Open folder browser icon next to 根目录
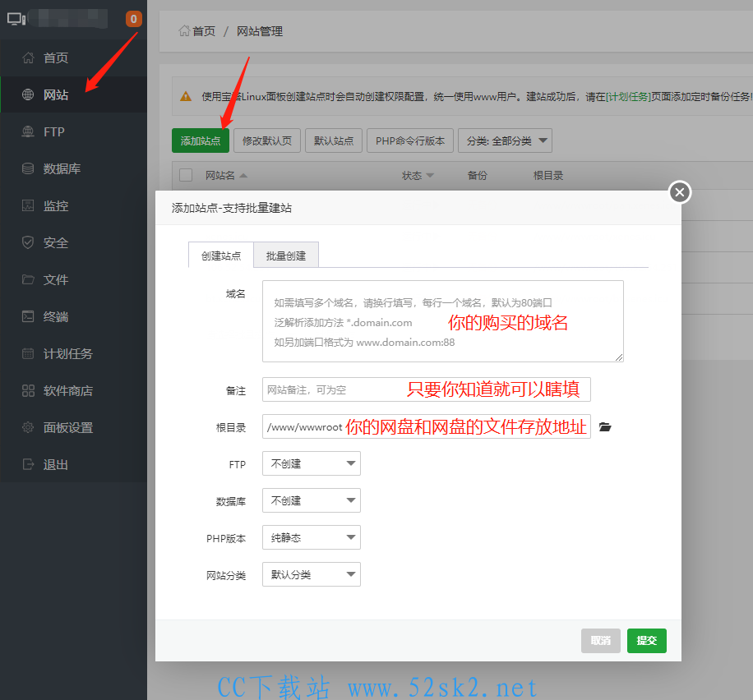The height and width of the screenshot is (700, 753). [x=605, y=426]
